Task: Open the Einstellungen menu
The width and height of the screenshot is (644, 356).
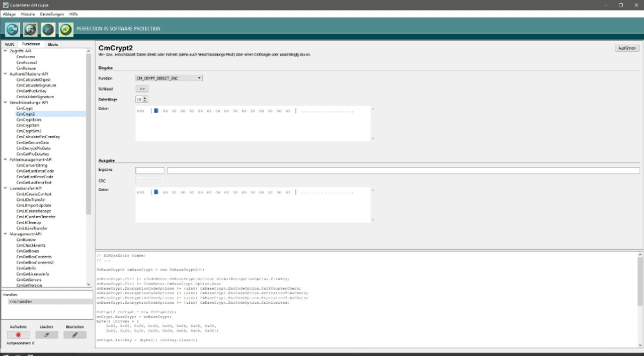Action: click(52, 14)
